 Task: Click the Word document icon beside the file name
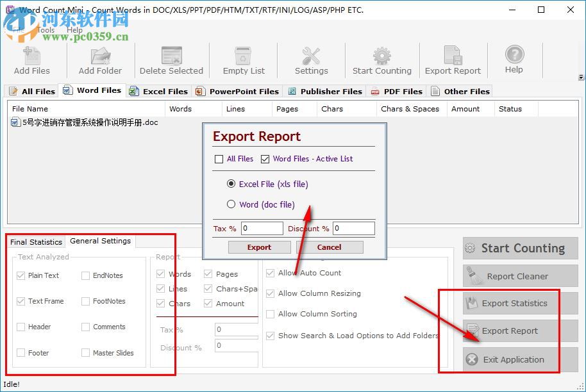15,122
